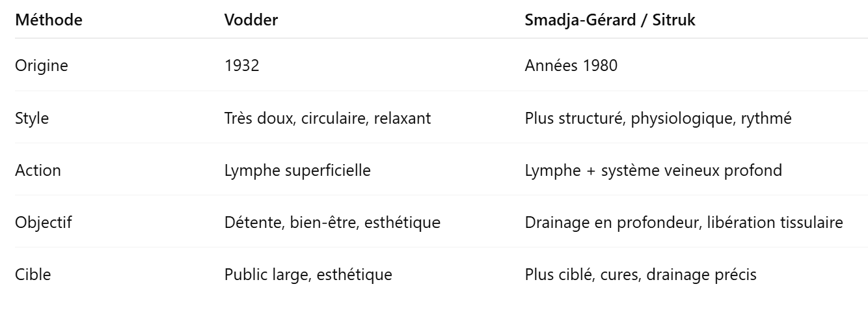Click the Plus ciblé, cures cell

(x=640, y=275)
